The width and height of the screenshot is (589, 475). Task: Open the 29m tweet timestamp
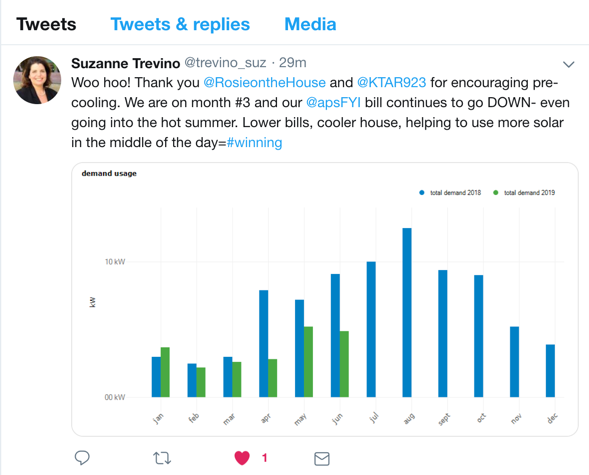point(293,63)
